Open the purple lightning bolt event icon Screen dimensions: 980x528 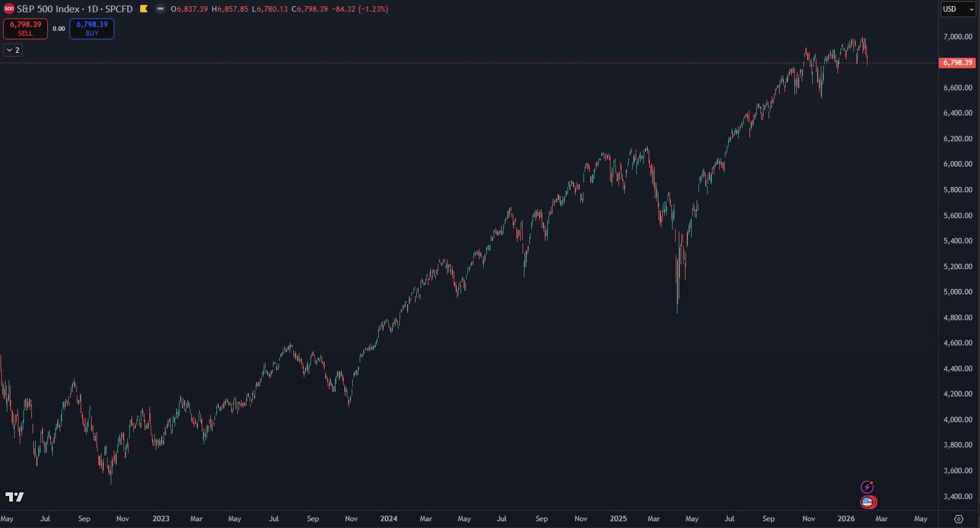867,487
